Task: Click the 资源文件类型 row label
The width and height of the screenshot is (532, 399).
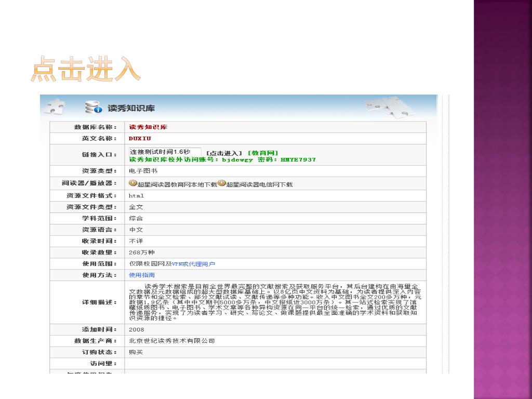Action: point(91,207)
